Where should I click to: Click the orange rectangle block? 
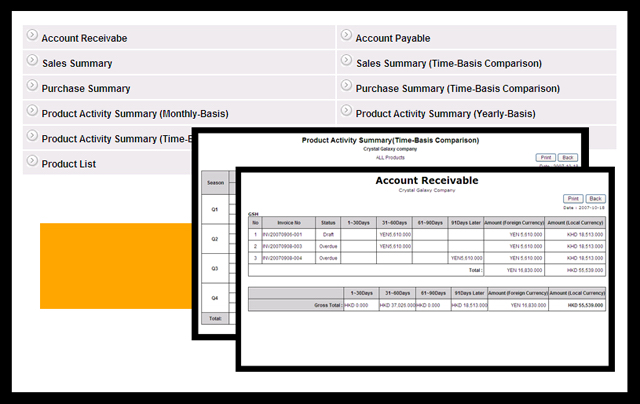coord(116,266)
